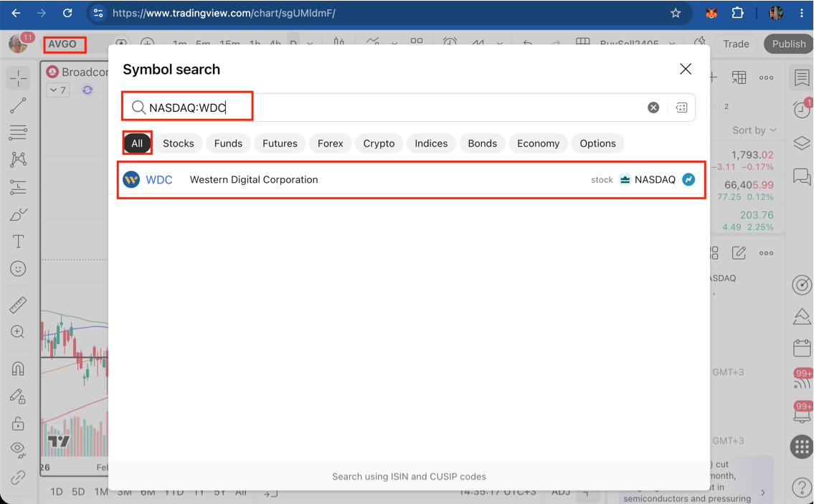Open the watchlist three dots menu
The width and height of the screenshot is (814, 504).
tap(766, 78)
